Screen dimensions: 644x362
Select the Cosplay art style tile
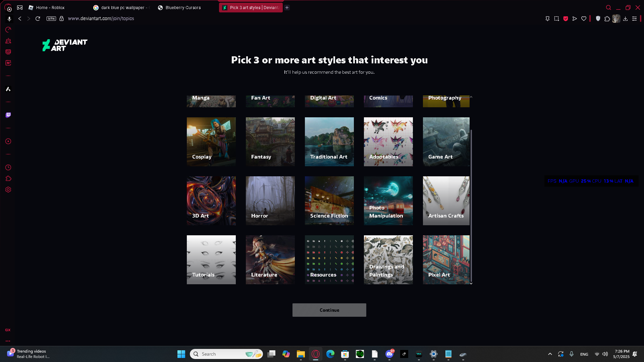211,142
